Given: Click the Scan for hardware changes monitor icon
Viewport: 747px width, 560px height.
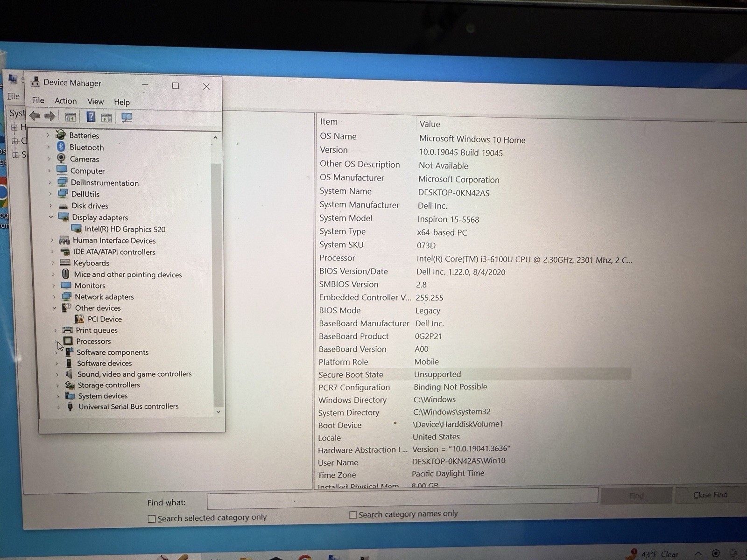Looking at the screenshot, I should pyautogui.click(x=127, y=118).
